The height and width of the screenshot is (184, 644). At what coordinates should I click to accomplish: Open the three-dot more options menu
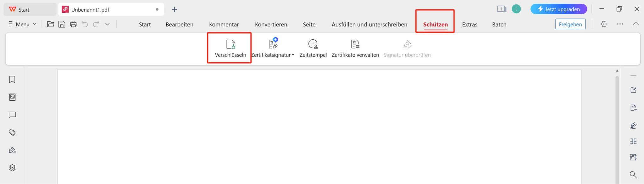(620, 24)
